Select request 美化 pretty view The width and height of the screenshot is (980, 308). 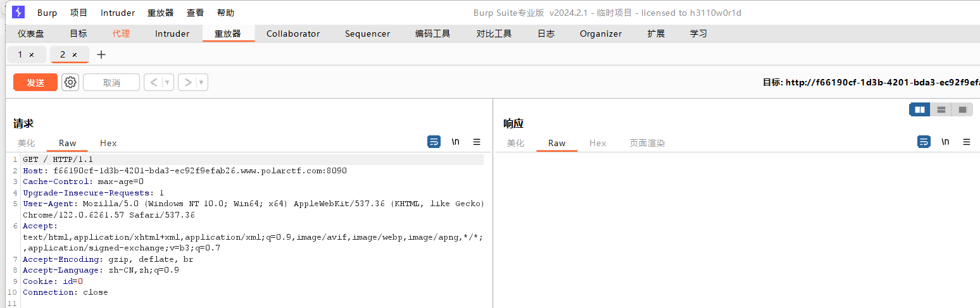[27, 143]
